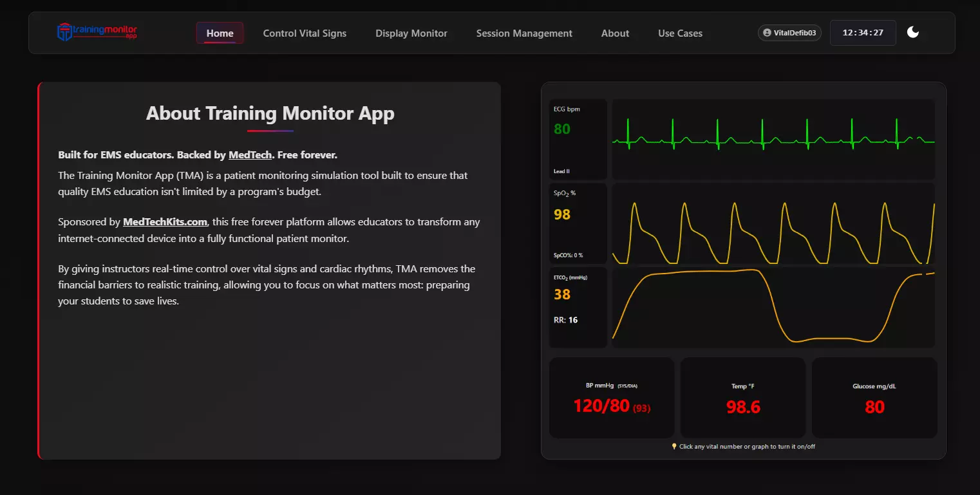Toggle the Temp 98.6 reading
The image size is (980, 495).
[743, 407]
